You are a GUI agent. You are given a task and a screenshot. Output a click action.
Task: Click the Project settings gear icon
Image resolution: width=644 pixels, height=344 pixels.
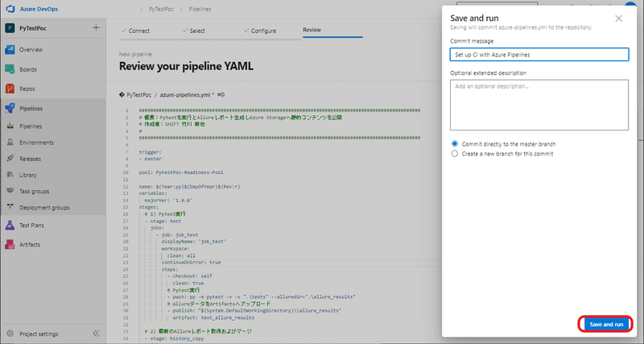pos(10,334)
